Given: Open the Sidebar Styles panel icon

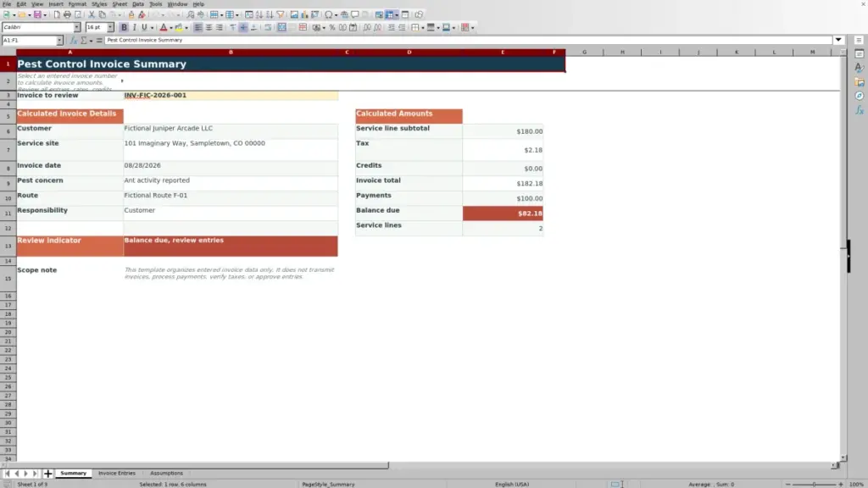Looking at the screenshot, I should click(860, 68).
